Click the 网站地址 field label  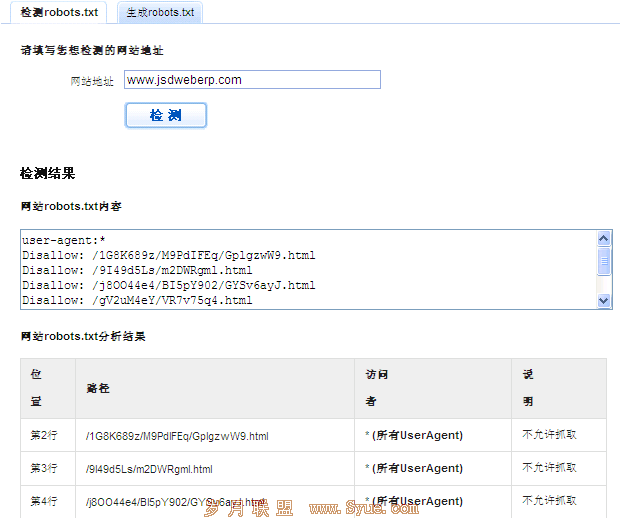[x=92, y=81]
